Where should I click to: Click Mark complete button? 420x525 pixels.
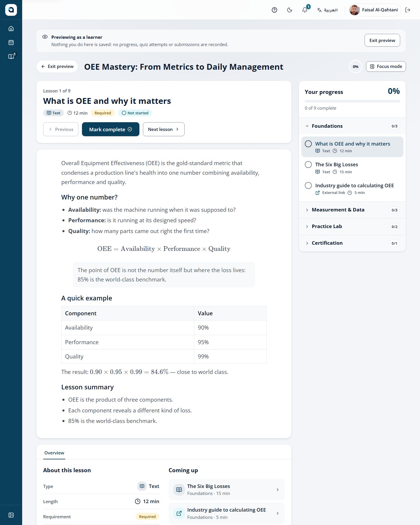111,129
